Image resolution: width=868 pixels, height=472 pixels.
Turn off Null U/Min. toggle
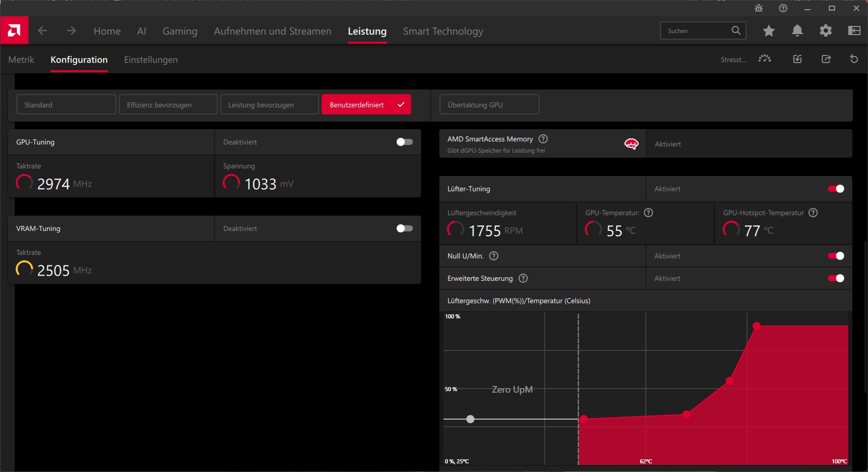click(x=836, y=256)
